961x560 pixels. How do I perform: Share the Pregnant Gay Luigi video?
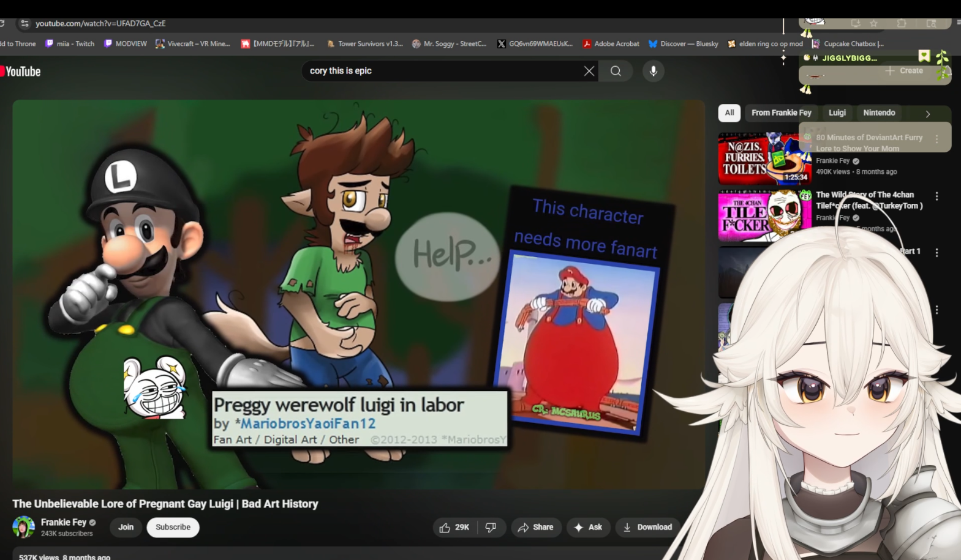point(536,527)
